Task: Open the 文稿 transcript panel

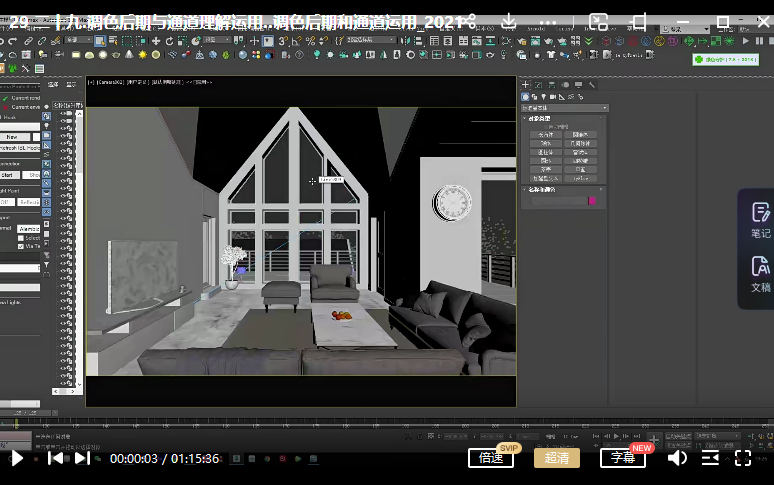Action: [x=760, y=273]
